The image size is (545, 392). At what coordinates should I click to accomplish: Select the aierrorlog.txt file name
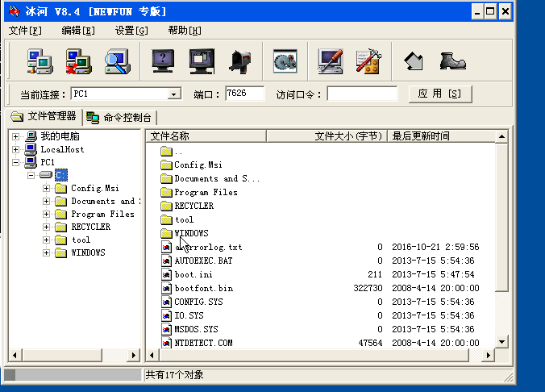208,248
